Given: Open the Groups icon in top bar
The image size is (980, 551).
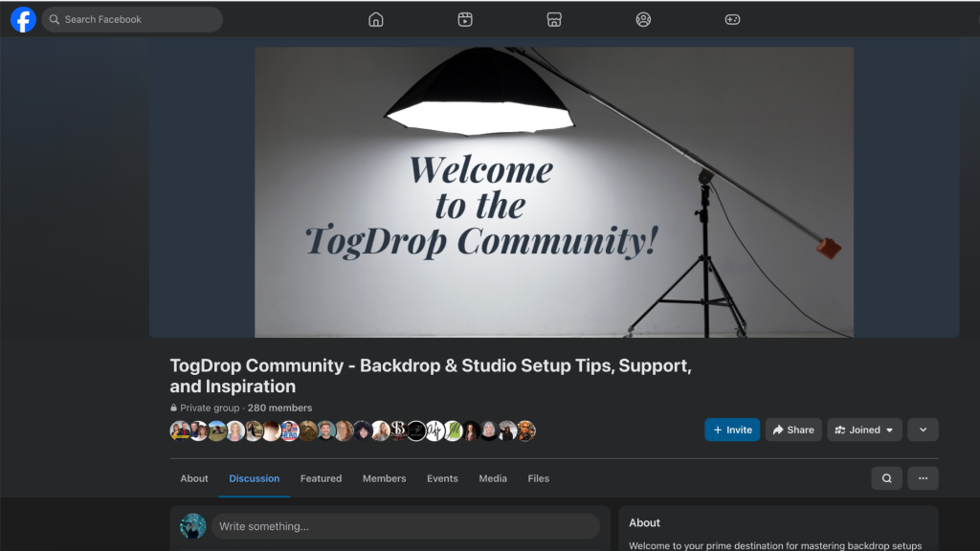Looking at the screenshot, I should 643,19.
